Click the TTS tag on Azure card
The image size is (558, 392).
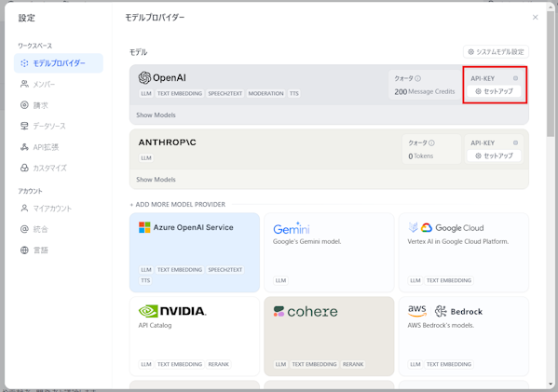point(145,280)
